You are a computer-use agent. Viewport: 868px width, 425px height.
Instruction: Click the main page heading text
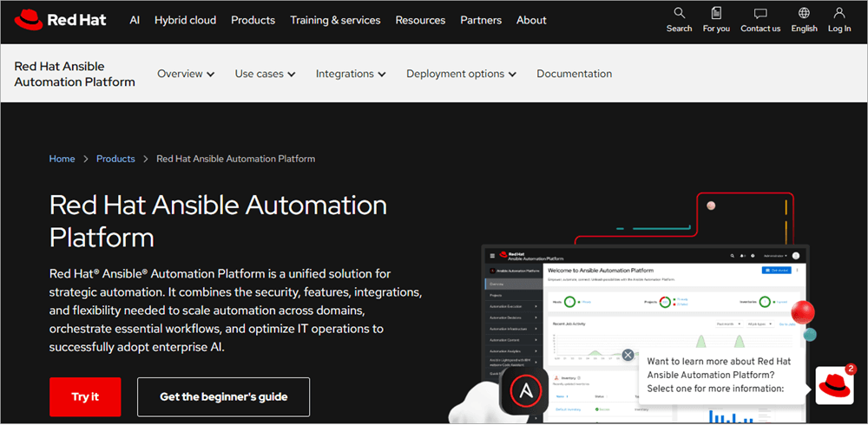[218, 221]
